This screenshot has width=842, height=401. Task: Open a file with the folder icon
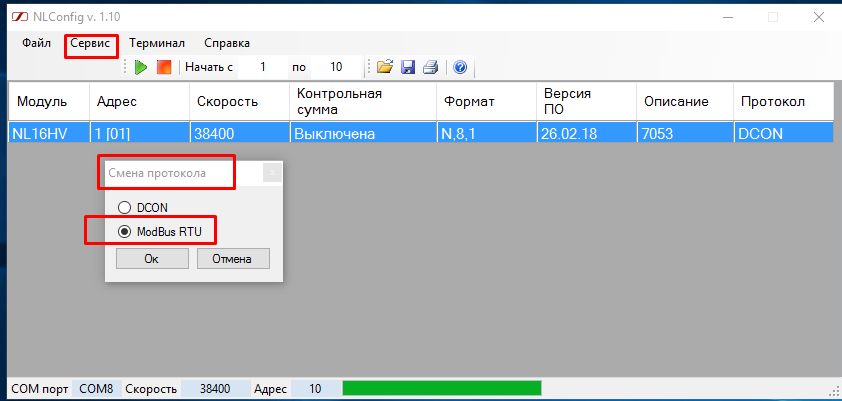click(384, 67)
